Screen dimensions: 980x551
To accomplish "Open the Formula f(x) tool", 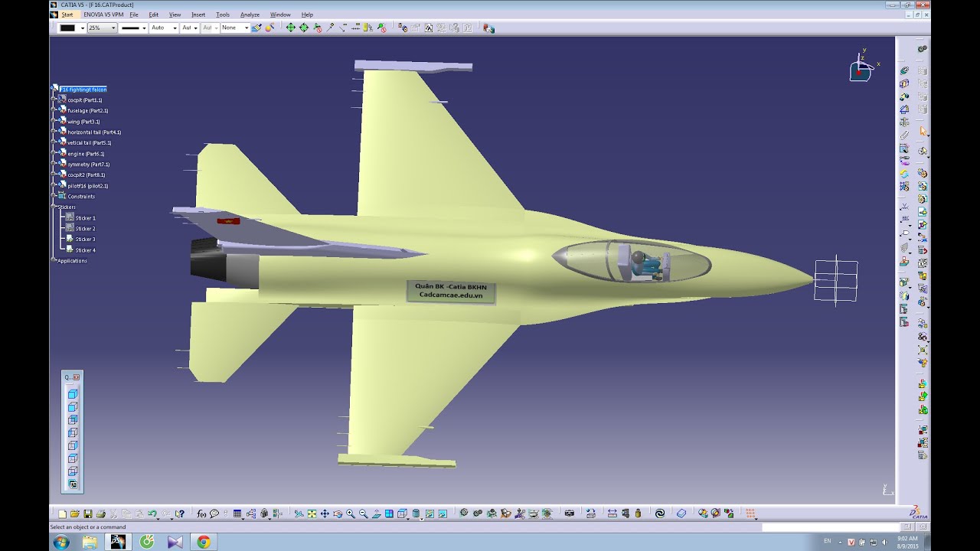I will point(201,514).
